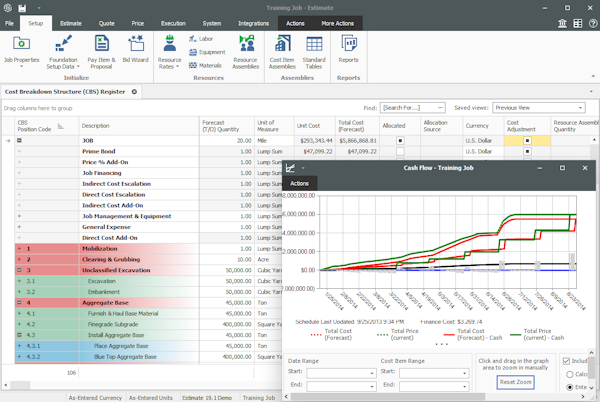Collapse the Aggregate Base row
This screenshot has height=402, width=600.
tap(19, 303)
